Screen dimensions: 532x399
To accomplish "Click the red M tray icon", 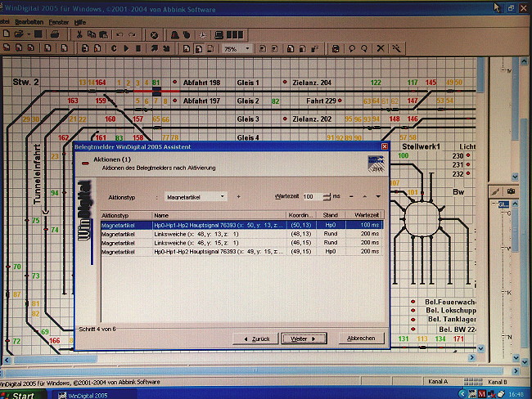I will (x=482, y=394).
